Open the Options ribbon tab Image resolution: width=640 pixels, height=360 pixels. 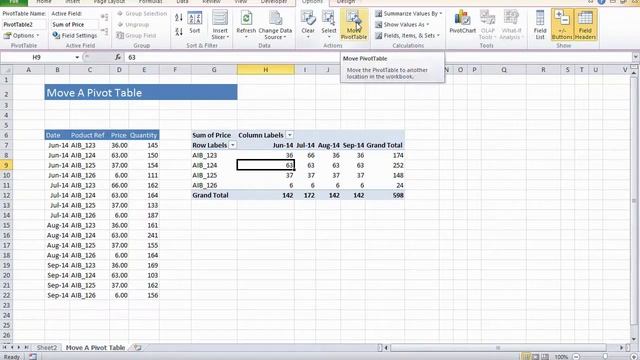(312, 2)
